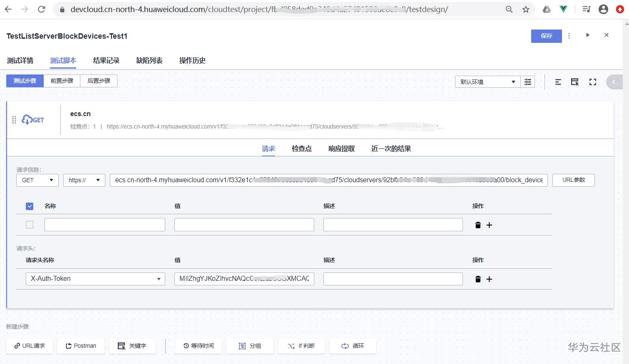Open the GET method dropdown
This screenshot has width=629, height=364.
[x=37, y=180]
